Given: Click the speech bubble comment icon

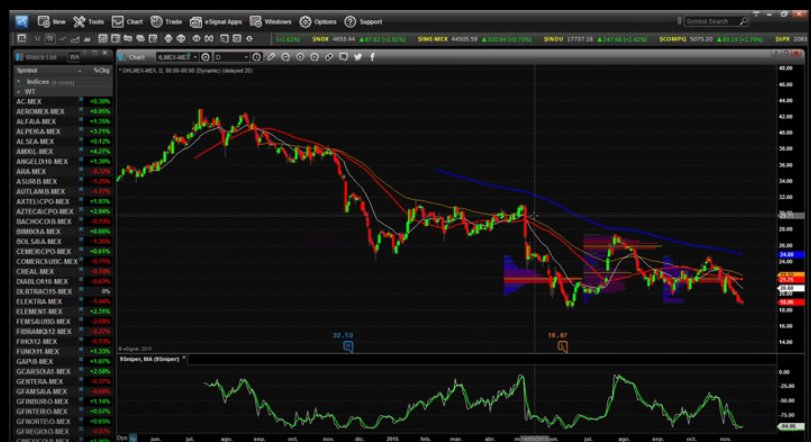Looking at the screenshot, I should (343, 57).
